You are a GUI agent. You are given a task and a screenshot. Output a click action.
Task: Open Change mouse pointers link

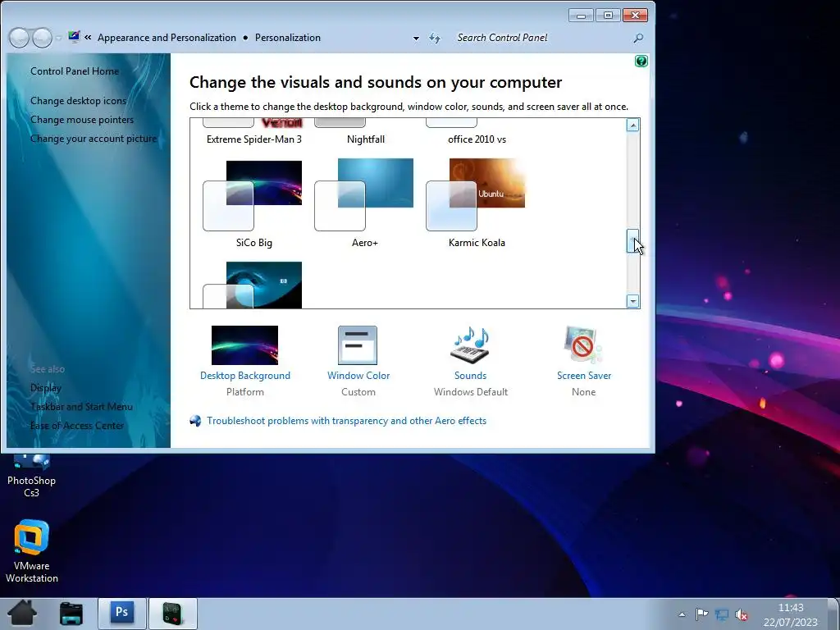[82, 120]
